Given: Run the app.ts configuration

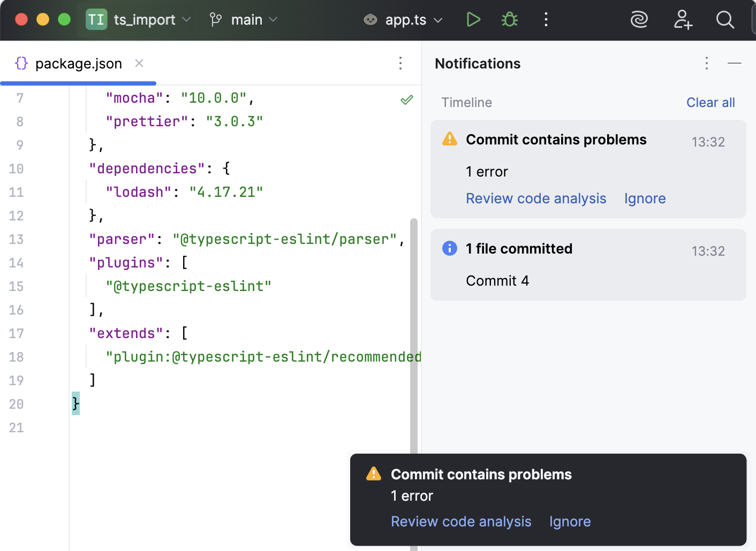Looking at the screenshot, I should 473,19.
